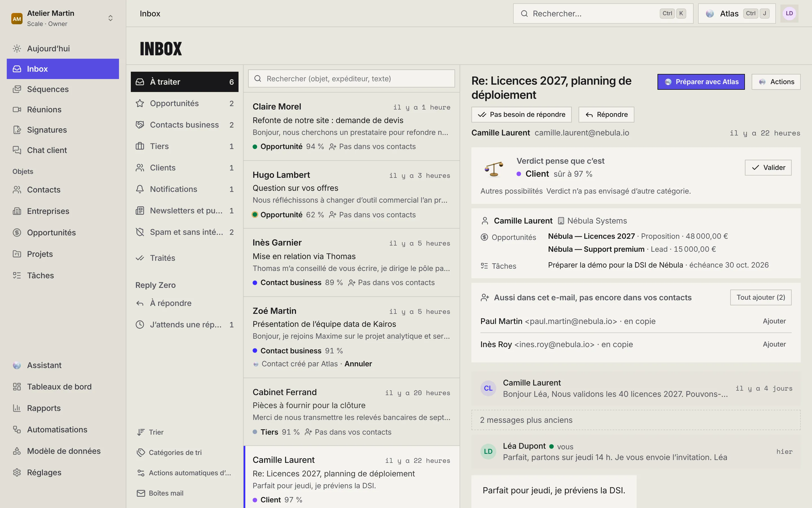Image resolution: width=812 pixels, height=508 pixels.
Task: Click the global Rechercher search field
Action: tap(603, 14)
